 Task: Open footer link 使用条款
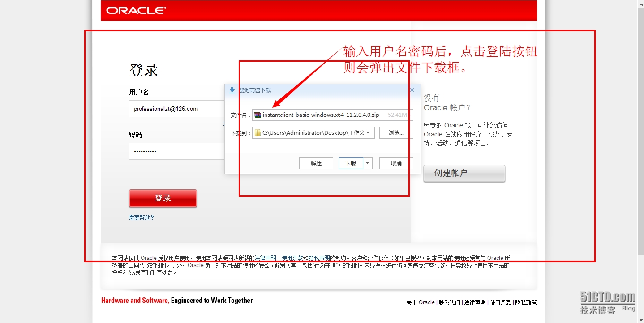pyautogui.click(x=501, y=302)
